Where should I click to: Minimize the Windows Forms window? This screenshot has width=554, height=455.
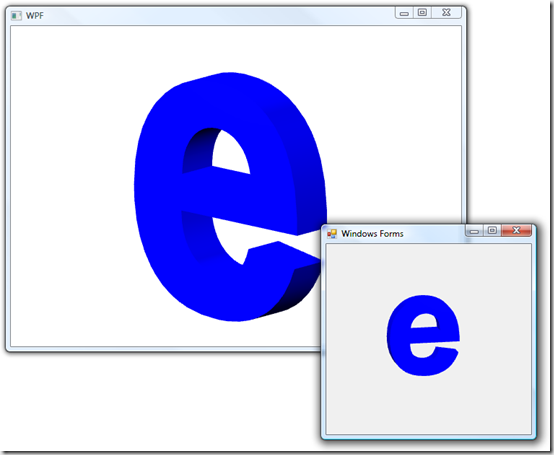coord(475,231)
